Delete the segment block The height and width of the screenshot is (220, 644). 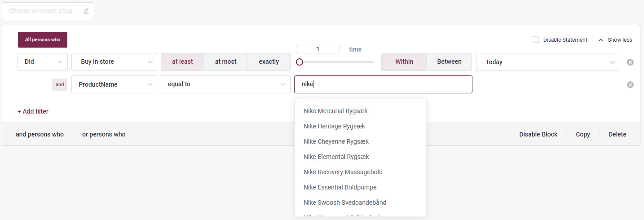pyautogui.click(x=617, y=134)
